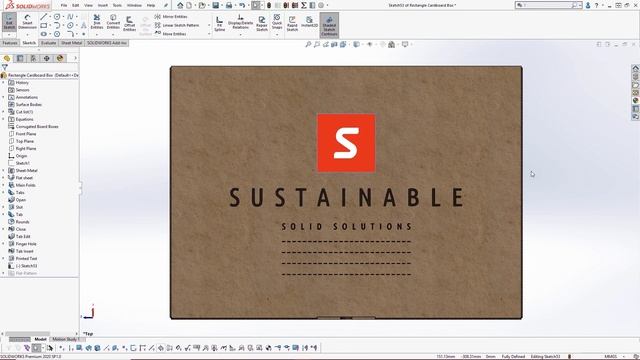This screenshot has width=640, height=360.
Task: Click Repair Sketch
Action: 262,24
